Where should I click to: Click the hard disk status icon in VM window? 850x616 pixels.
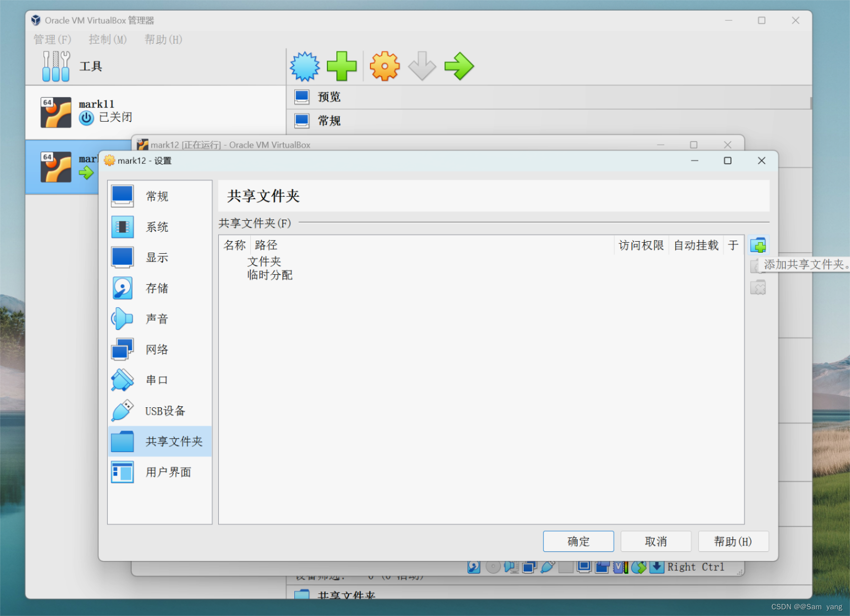[474, 567]
